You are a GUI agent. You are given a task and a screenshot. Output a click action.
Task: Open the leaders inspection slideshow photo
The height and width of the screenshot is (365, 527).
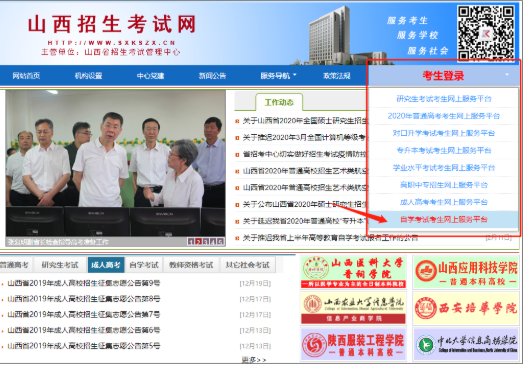click(115, 163)
